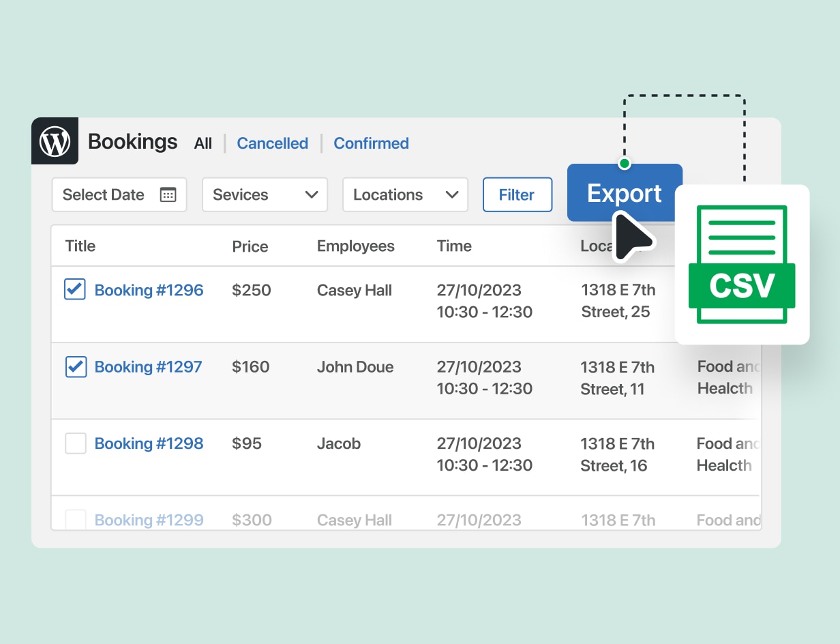Switch to the Cancelled tab

[x=272, y=143]
